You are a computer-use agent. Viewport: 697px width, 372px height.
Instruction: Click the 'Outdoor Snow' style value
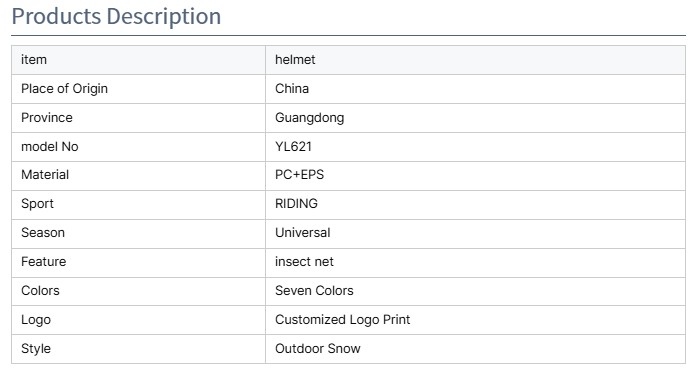tap(318, 348)
